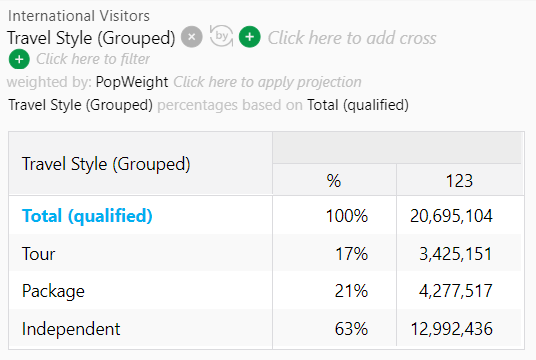Viewport: 536px width, 360px height.
Task: Click the Travel Style (Grouped) table header
Action: (x=106, y=164)
